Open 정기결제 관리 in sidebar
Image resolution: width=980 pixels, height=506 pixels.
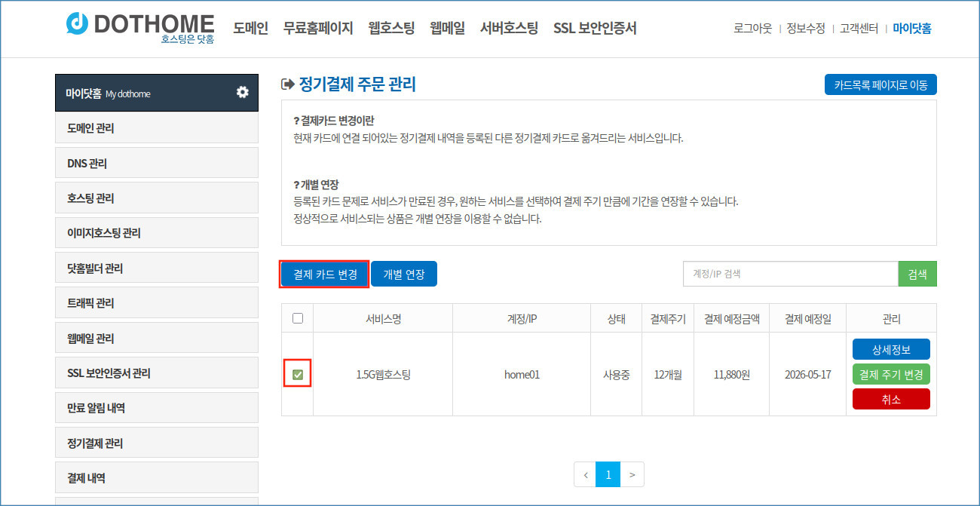[x=157, y=443]
